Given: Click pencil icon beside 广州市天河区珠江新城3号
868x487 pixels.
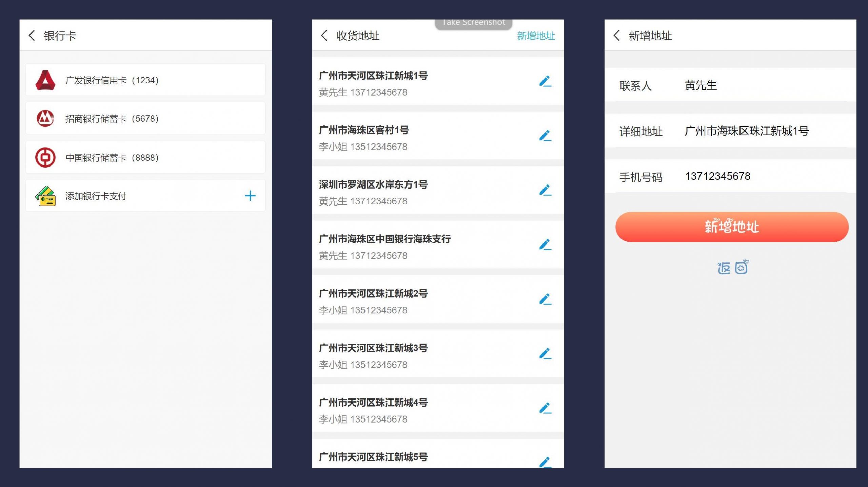Looking at the screenshot, I should tap(545, 353).
